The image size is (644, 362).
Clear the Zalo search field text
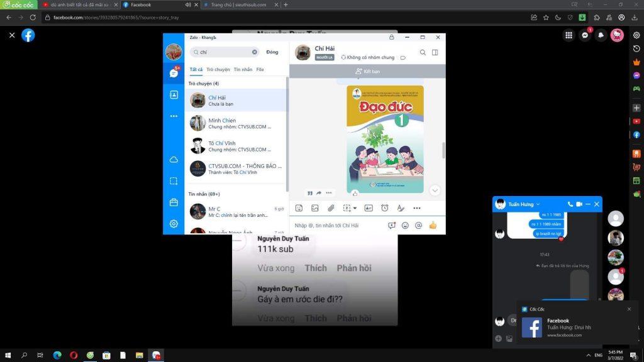coord(255,52)
